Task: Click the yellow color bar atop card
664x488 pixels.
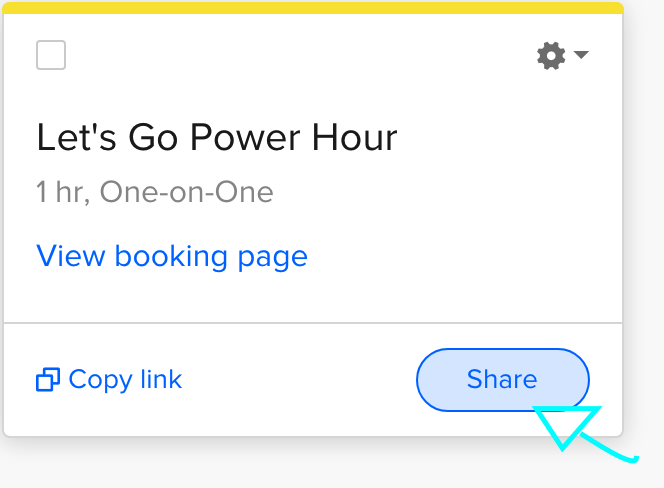Action: 313,8
